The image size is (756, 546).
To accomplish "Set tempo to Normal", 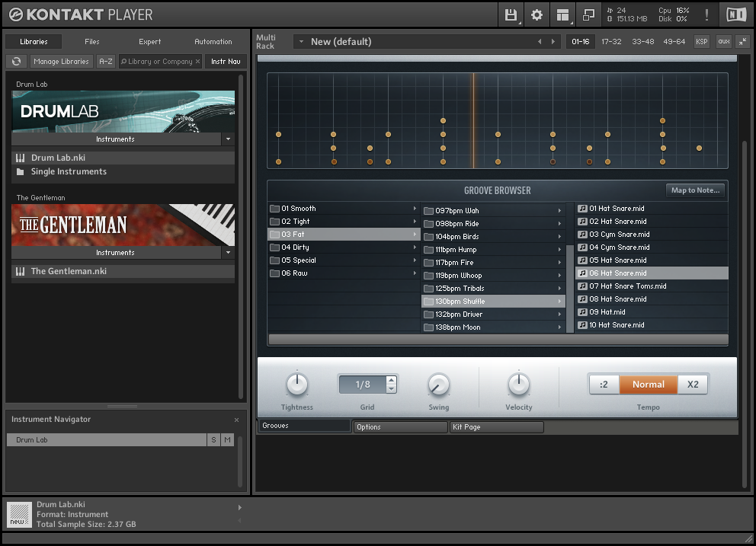I will click(649, 385).
